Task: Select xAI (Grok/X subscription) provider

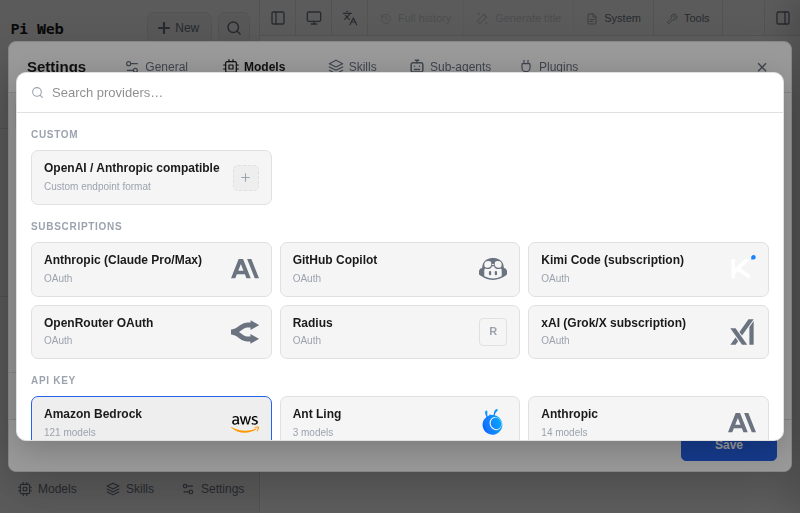Action: click(648, 332)
